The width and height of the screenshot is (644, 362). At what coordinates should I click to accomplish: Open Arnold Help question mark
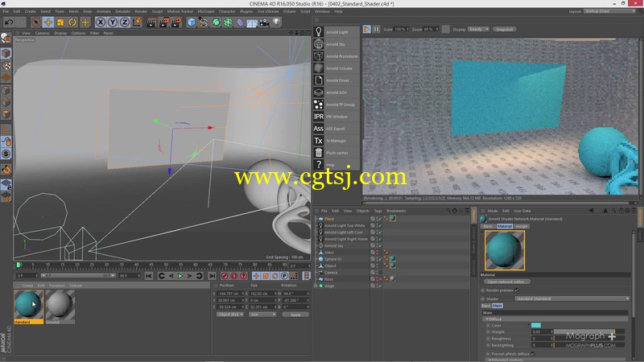pos(318,165)
